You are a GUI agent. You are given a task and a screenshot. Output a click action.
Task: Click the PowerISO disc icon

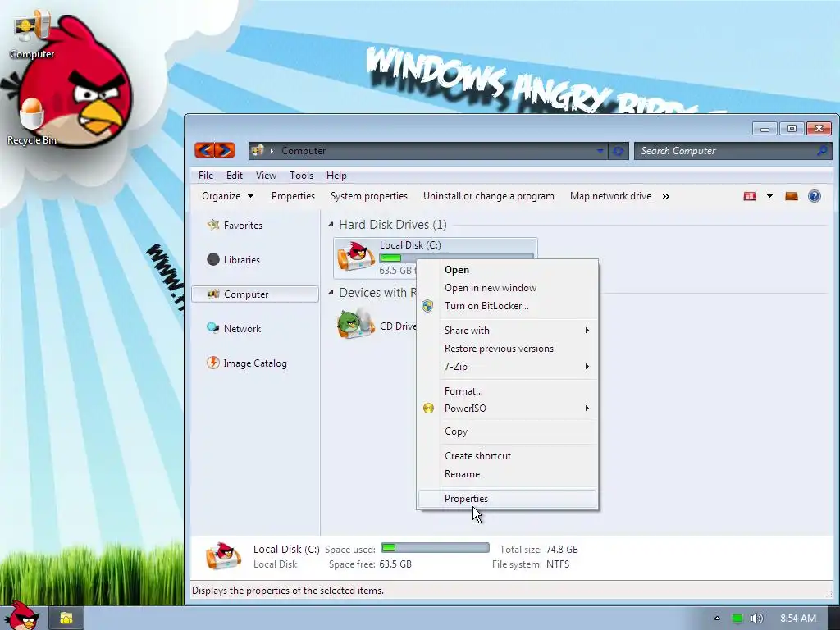click(x=428, y=409)
